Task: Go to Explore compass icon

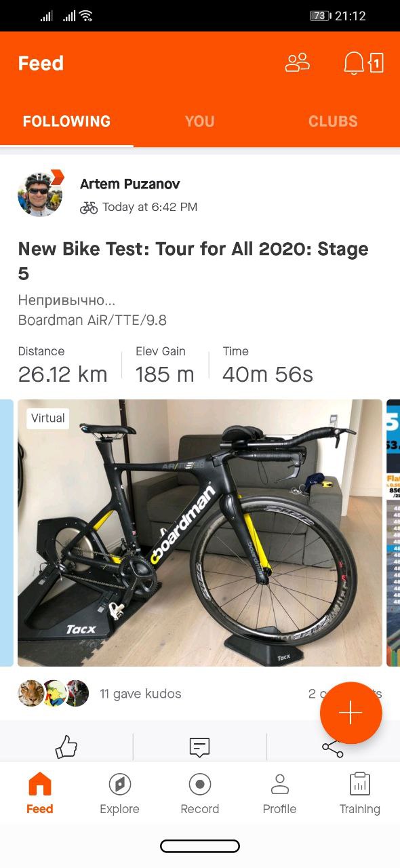Action: (x=119, y=793)
